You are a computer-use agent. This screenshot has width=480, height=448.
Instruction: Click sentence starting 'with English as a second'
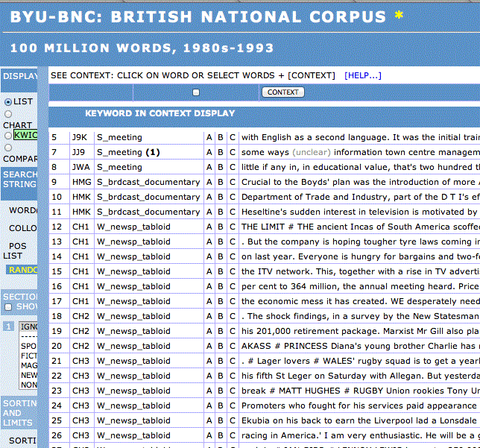click(x=360, y=137)
